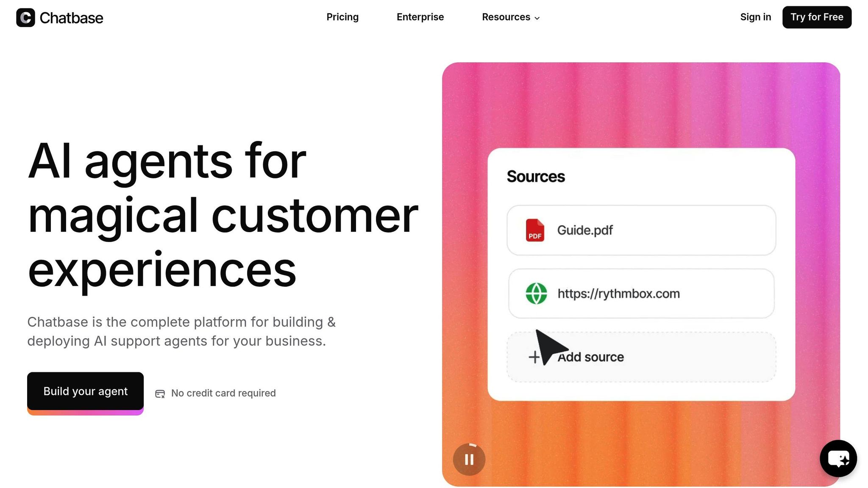Image resolution: width=868 pixels, height=488 pixels.
Task: Expand the Resources dropdown chevron
Action: point(537,18)
